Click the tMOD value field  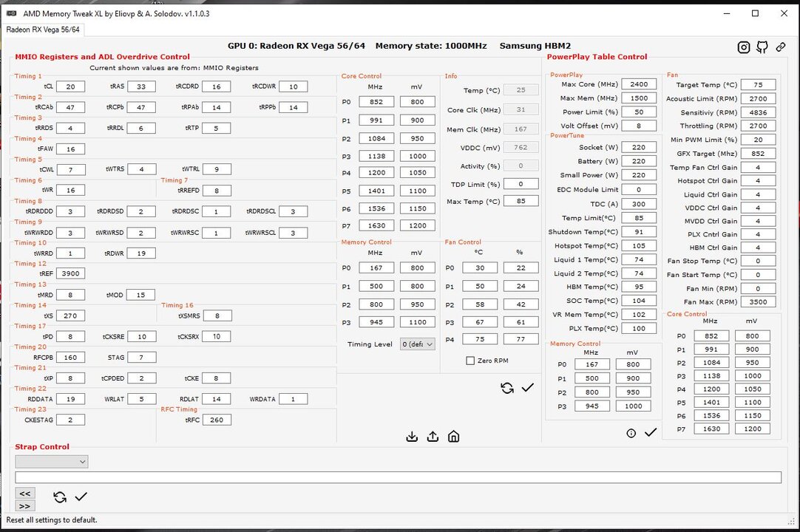point(140,295)
